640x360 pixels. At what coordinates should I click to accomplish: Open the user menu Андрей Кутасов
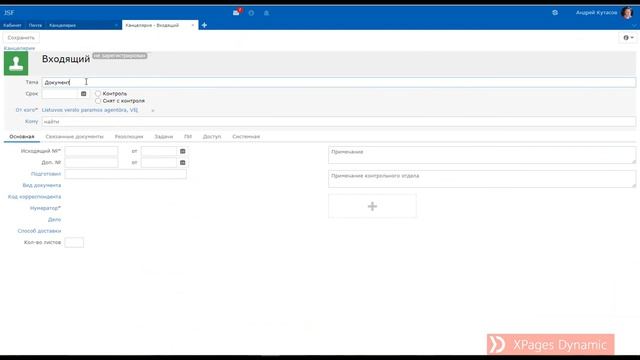pyautogui.click(x=596, y=13)
